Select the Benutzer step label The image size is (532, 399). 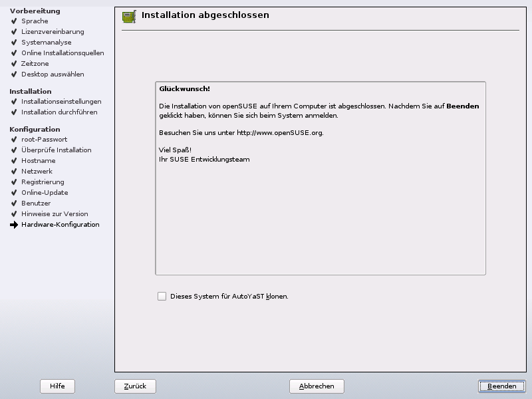tap(36, 203)
